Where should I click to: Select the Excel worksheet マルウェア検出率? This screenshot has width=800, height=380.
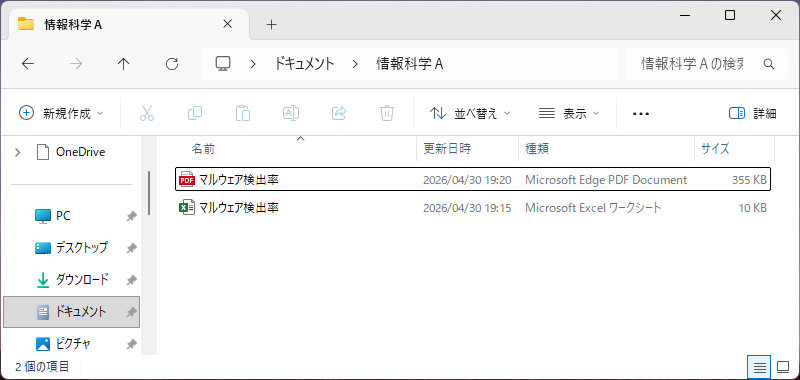(x=473, y=208)
